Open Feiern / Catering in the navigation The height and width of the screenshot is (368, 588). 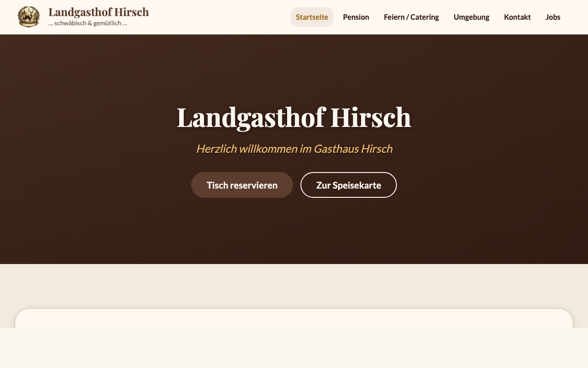tap(412, 17)
